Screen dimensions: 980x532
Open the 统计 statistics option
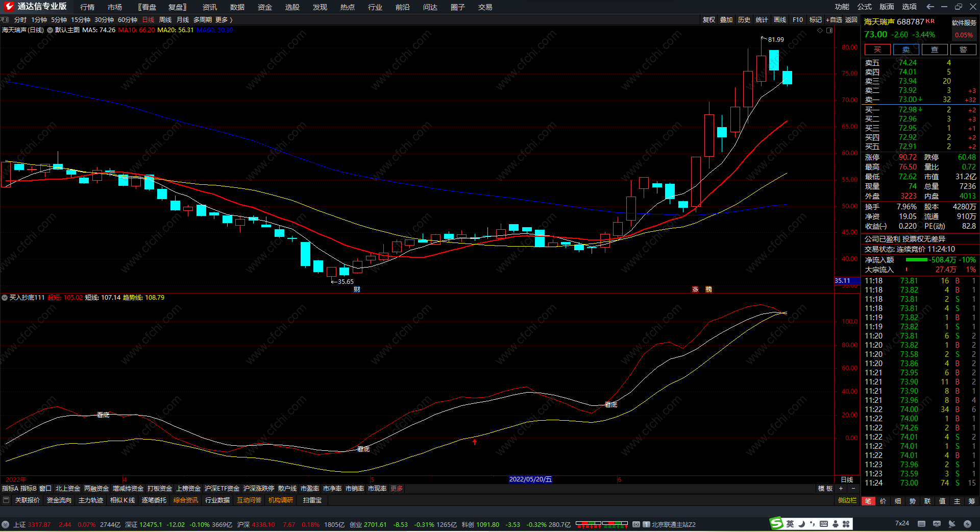(762, 20)
